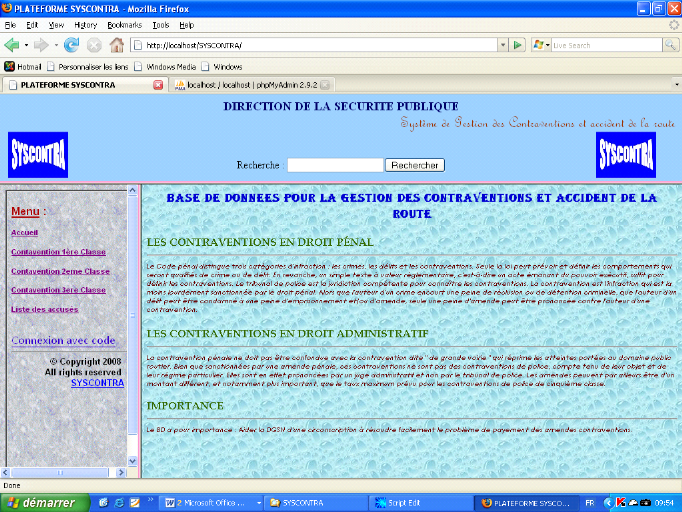Click the FR language indicator

click(589, 503)
